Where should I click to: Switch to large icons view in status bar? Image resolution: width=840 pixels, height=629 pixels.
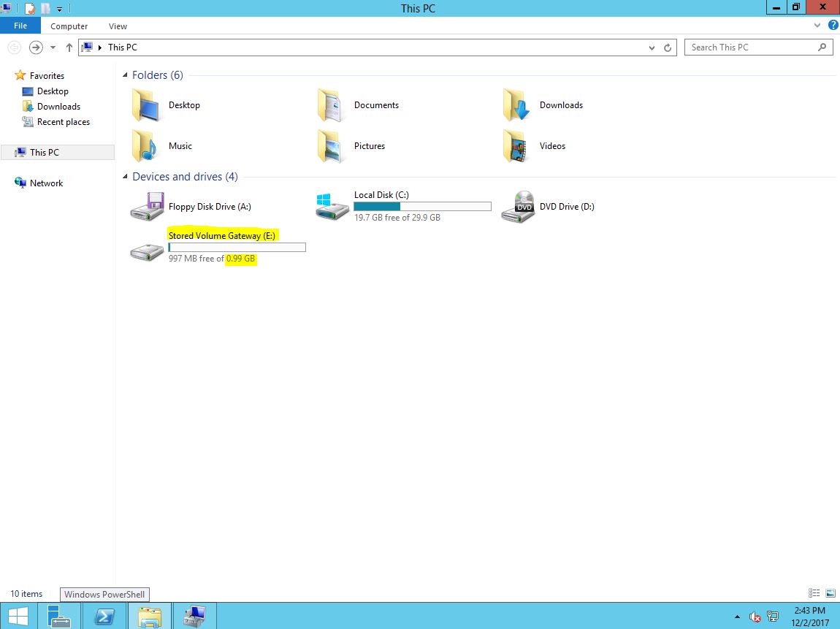coord(831,594)
